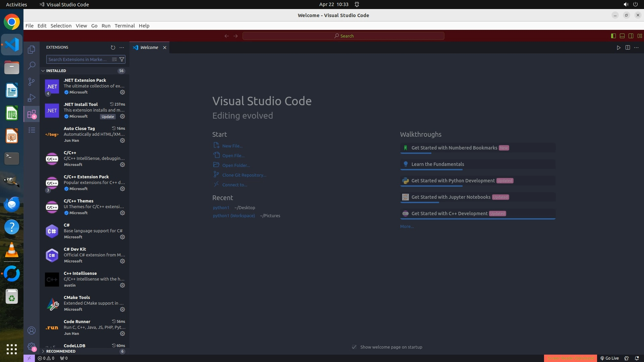Image resolution: width=644 pixels, height=362 pixels.
Task: Open the Run and Debug view
Action: pyautogui.click(x=32, y=98)
